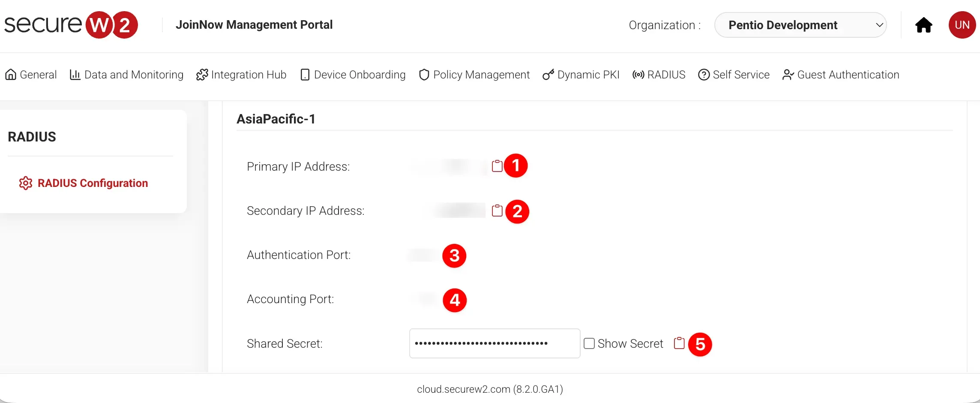Open the Guest Authentication menu

[x=841, y=75]
